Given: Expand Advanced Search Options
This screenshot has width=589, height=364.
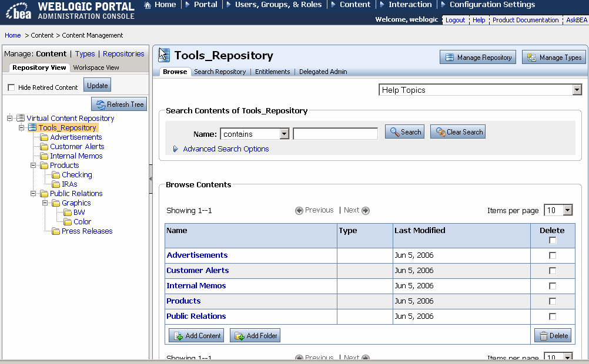Looking at the screenshot, I should tap(226, 149).
